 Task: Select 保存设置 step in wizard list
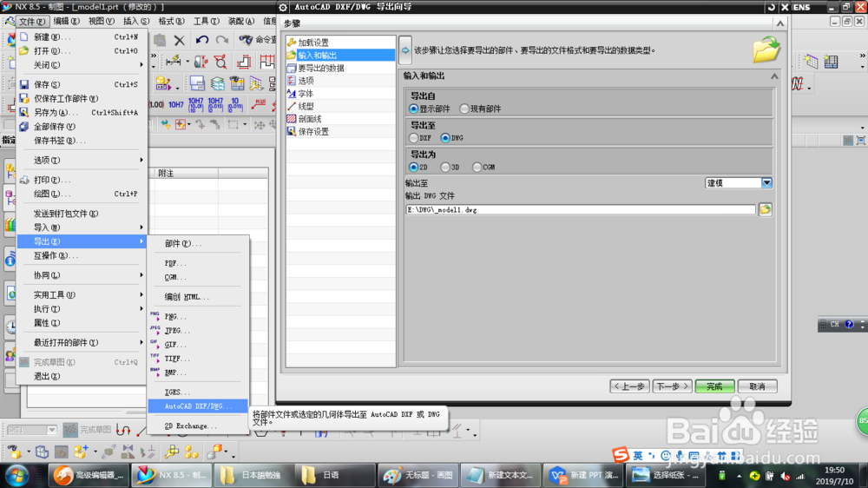[x=340, y=131]
